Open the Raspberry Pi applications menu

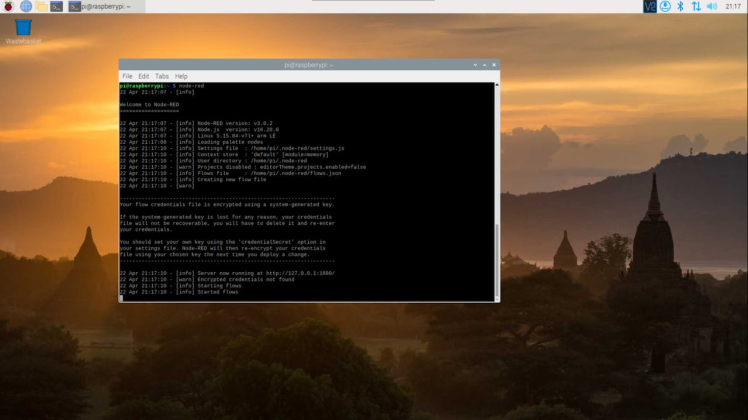[x=8, y=6]
